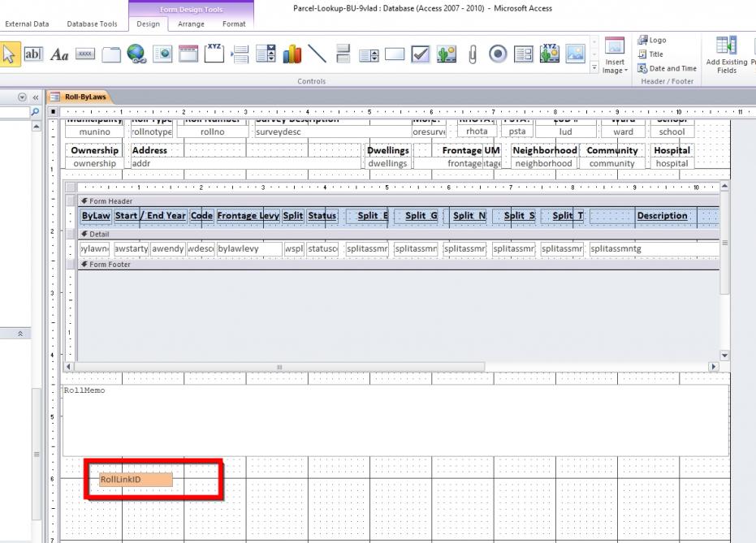Switch to the Design tab
This screenshot has width=756, height=543.
[148, 24]
